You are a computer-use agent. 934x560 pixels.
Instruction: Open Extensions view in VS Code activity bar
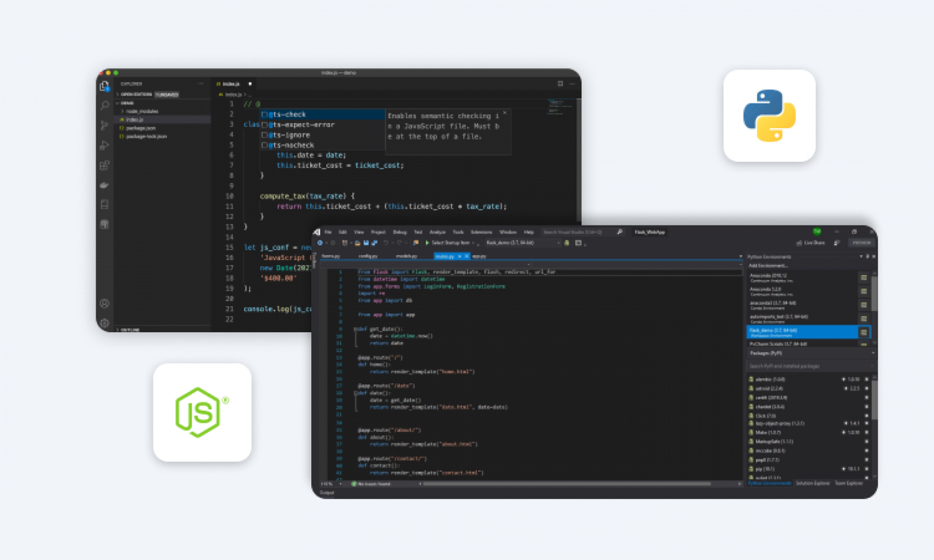coord(105,166)
